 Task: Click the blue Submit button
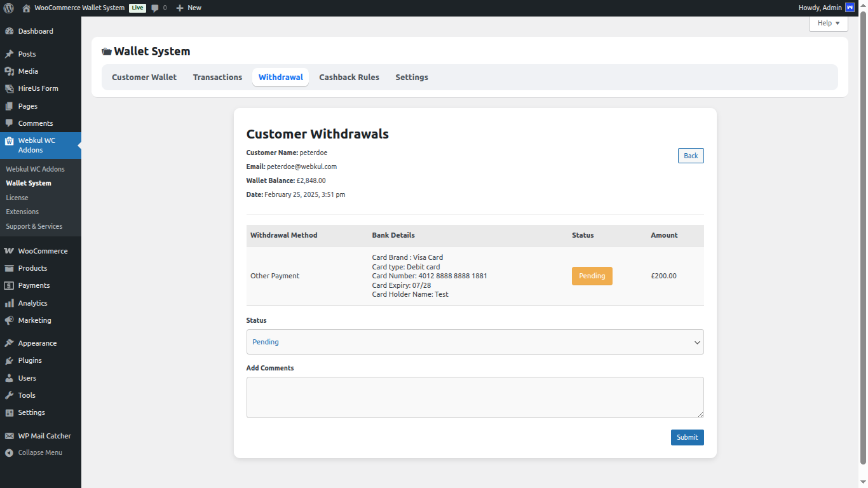(x=687, y=437)
